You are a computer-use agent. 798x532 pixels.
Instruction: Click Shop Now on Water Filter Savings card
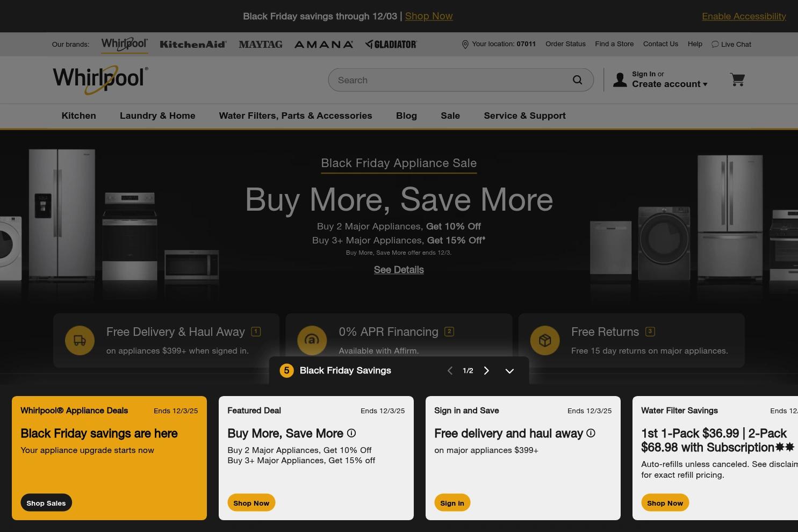pos(665,503)
